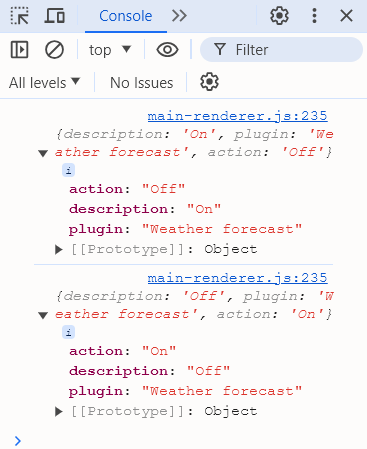
Task: Open the All levels dropdown
Action: click(x=44, y=82)
